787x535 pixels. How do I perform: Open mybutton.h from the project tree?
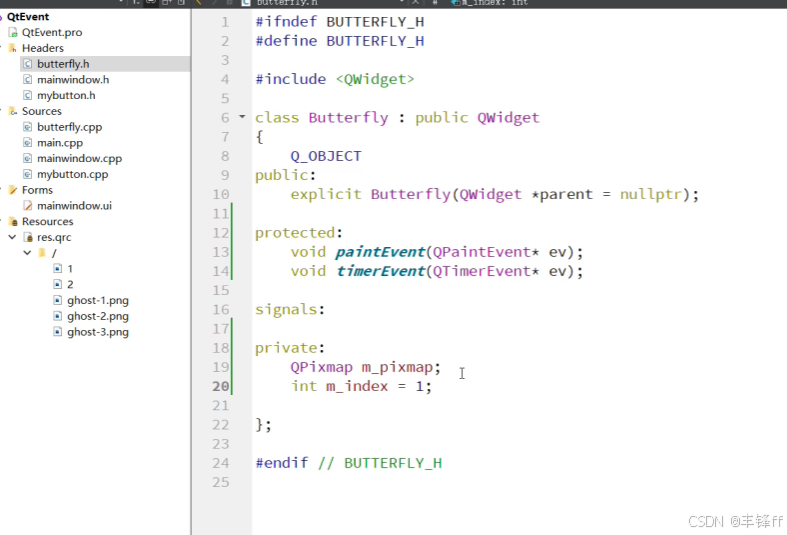tap(66, 95)
